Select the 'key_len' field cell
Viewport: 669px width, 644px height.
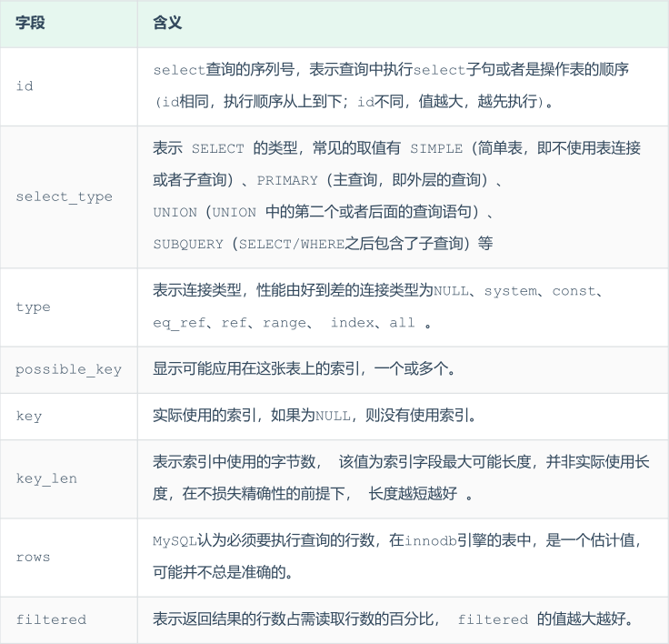(x=69, y=479)
